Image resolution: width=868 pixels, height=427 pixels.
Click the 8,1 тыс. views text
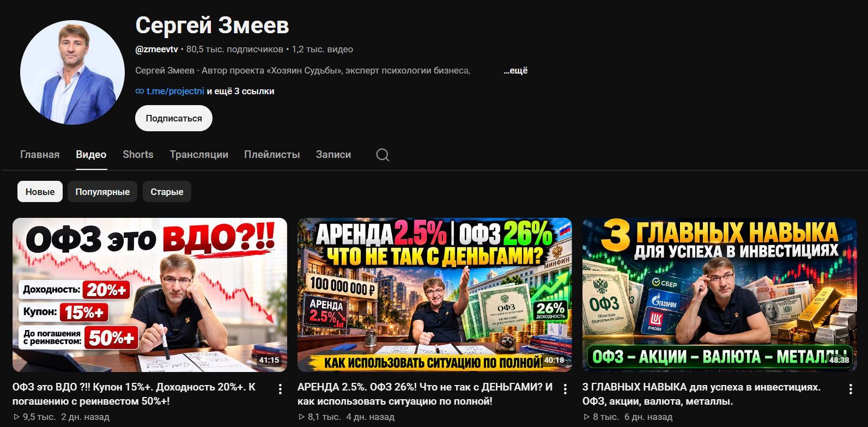pos(324,417)
